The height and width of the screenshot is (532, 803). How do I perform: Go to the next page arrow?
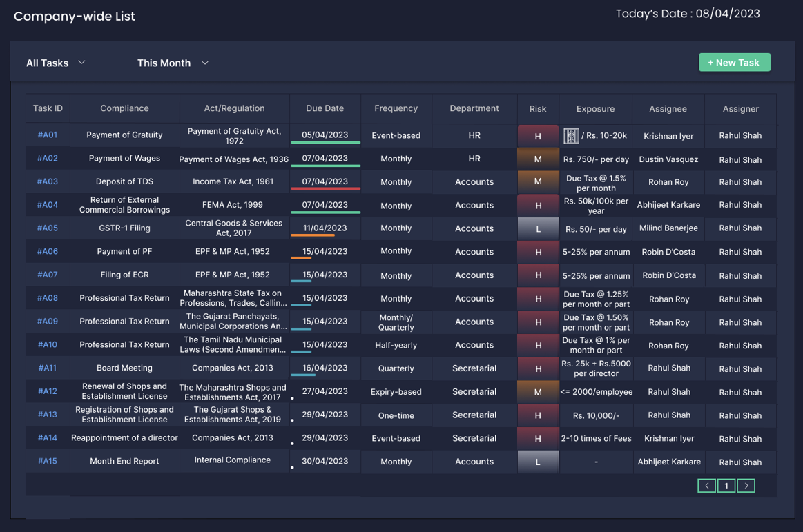tap(746, 486)
